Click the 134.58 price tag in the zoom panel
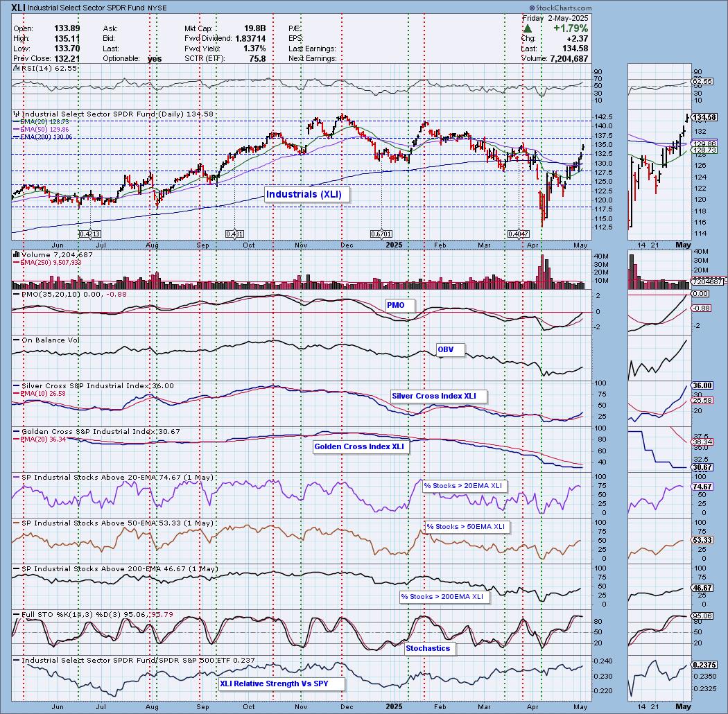Image resolution: width=728 pixels, height=714 pixels. coord(705,117)
